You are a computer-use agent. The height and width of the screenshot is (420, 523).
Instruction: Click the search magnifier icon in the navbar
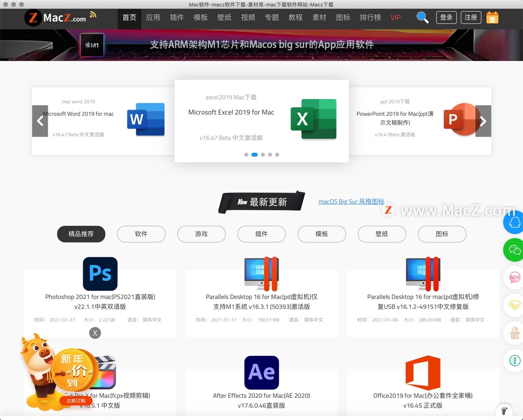(422, 17)
